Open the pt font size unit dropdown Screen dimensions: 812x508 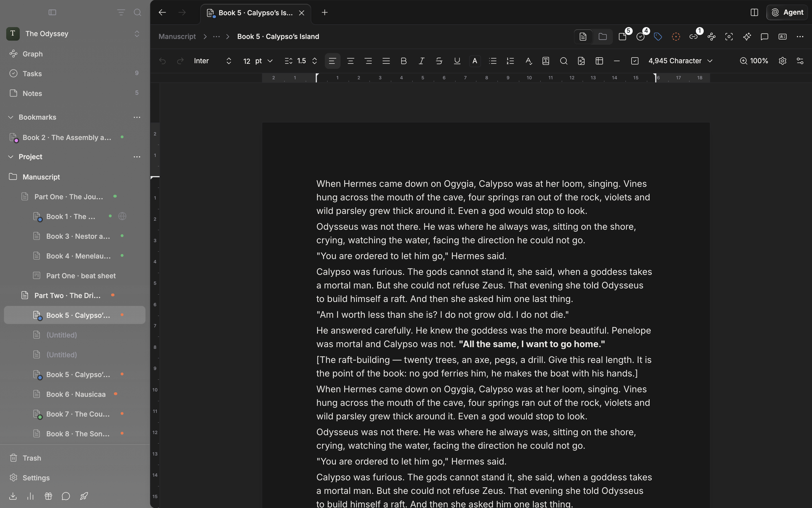click(264, 61)
